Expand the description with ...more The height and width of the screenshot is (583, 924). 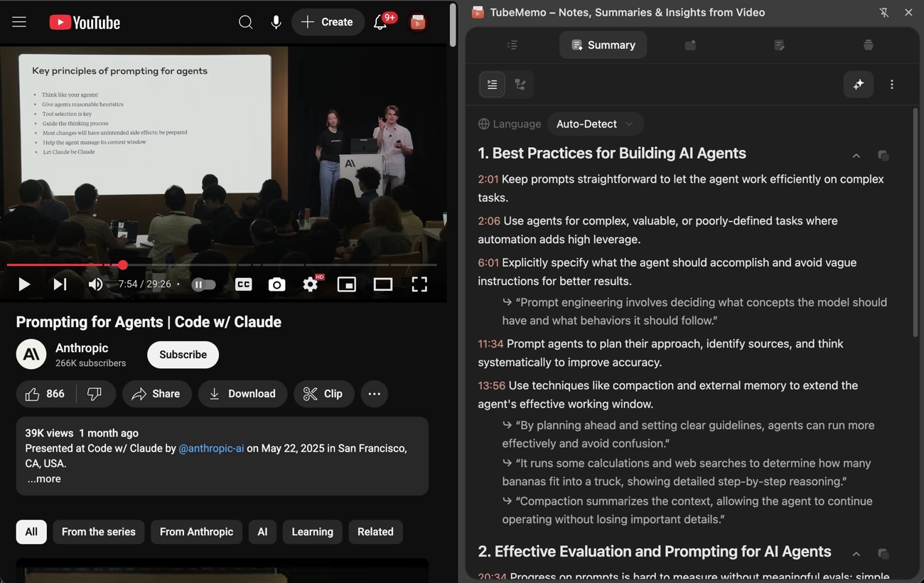pos(44,479)
